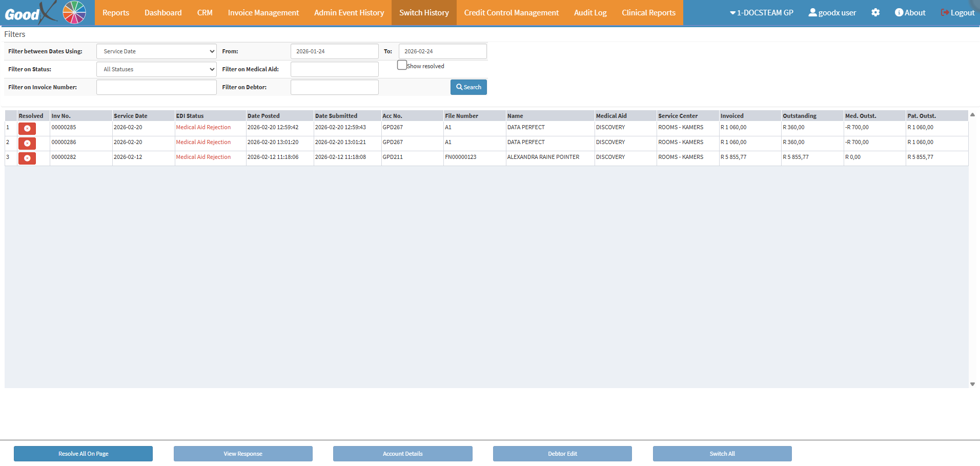Focus the Filter on Invoice Number field

click(x=156, y=87)
